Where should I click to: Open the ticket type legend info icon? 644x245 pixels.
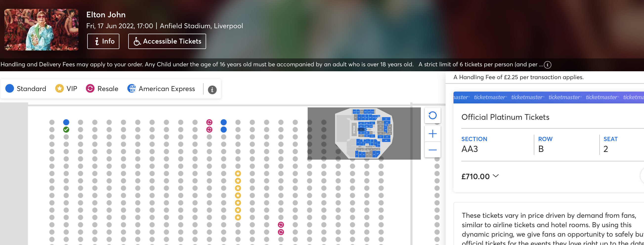[x=212, y=90]
